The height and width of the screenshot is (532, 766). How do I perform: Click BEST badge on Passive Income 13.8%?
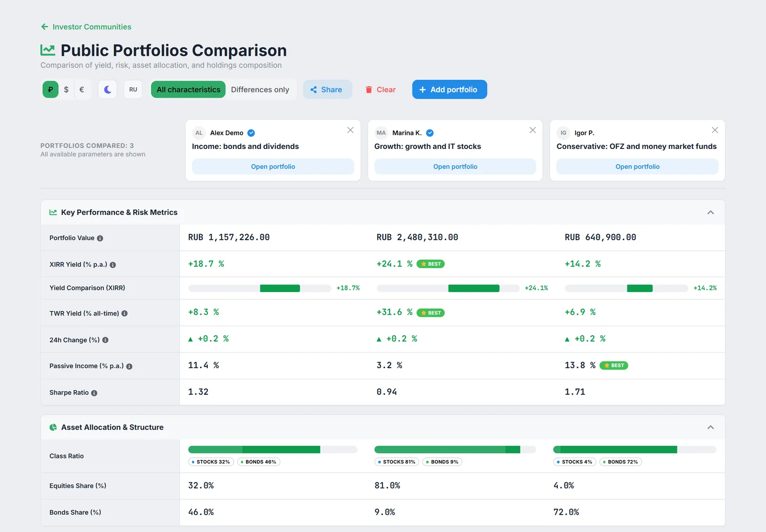(x=614, y=365)
